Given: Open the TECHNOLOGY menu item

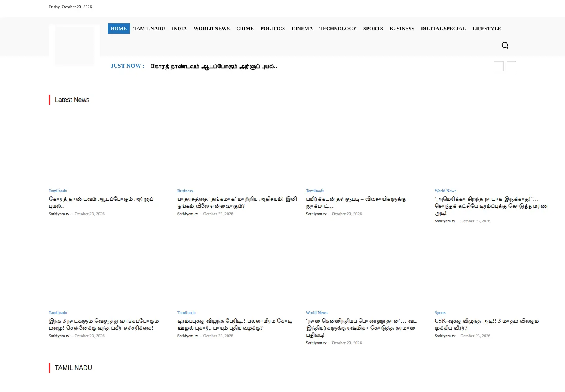Looking at the screenshot, I should pyautogui.click(x=338, y=29).
